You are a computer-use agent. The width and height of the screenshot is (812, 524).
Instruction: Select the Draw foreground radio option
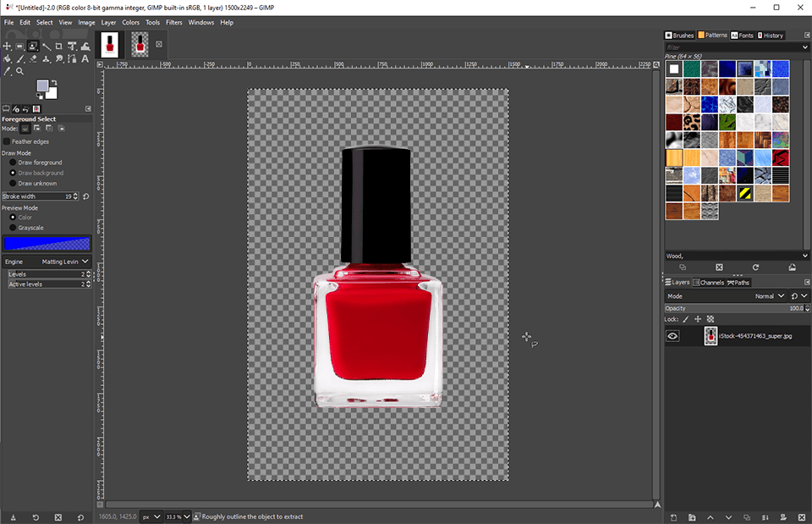[x=13, y=163]
